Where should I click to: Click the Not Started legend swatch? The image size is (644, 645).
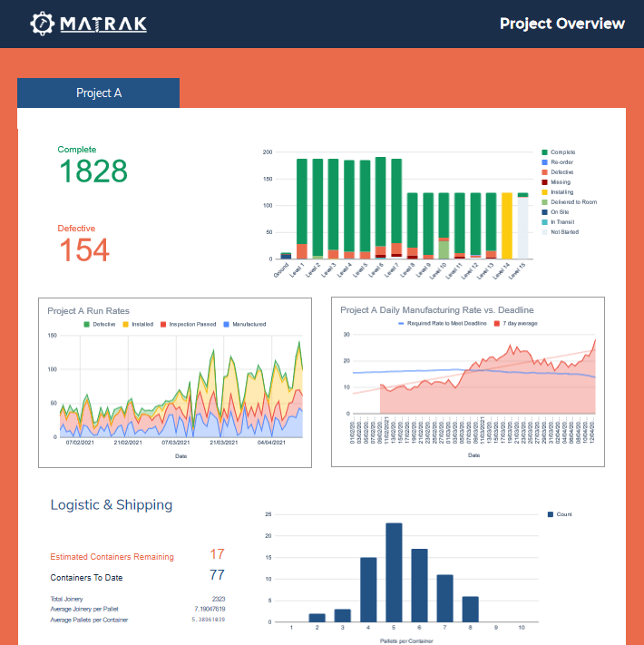tap(544, 232)
